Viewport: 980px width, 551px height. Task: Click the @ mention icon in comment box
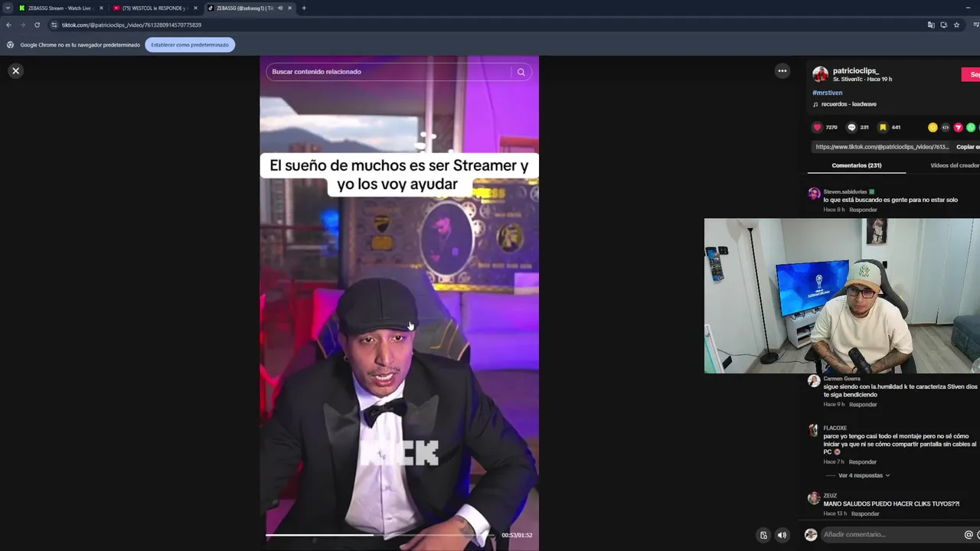click(x=969, y=534)
